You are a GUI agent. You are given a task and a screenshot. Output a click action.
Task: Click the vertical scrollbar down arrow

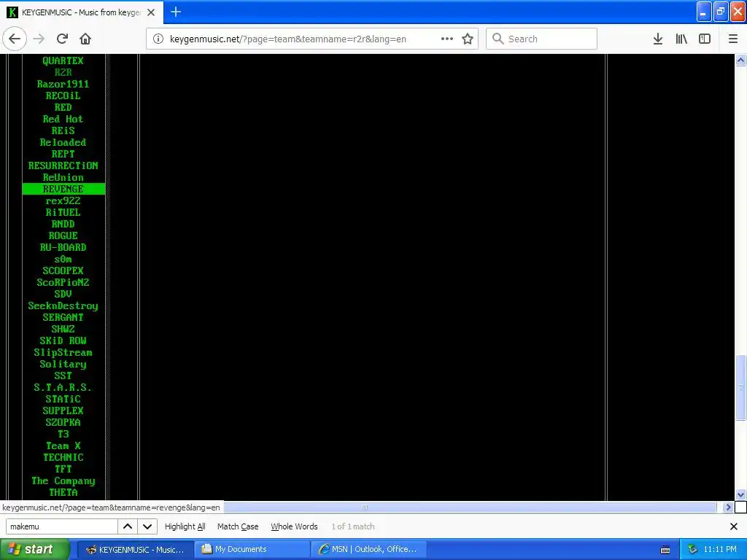click(740, 495)
